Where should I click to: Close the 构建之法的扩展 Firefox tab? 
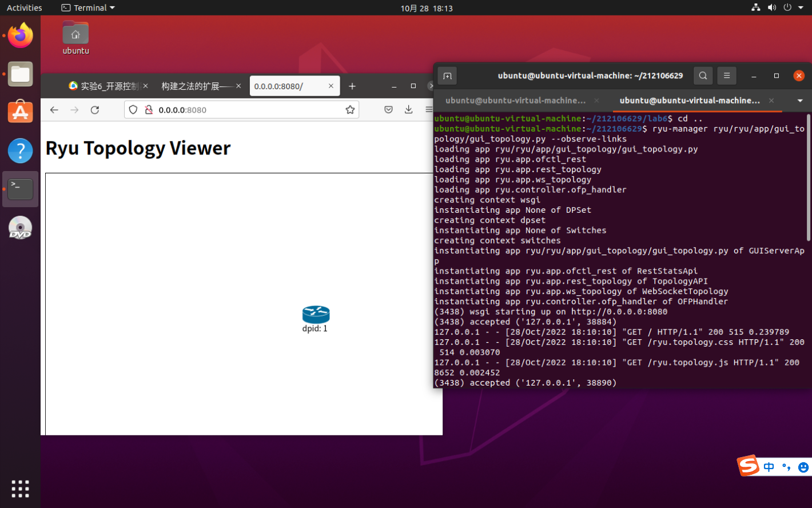point(238,86)
